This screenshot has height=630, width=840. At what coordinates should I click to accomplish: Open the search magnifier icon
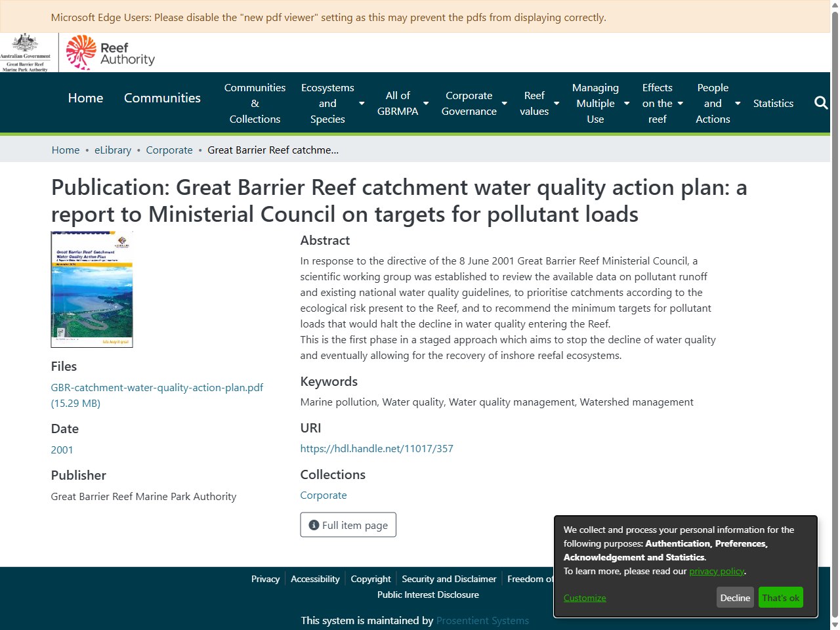pyautogui.click(x=820, y=103)
